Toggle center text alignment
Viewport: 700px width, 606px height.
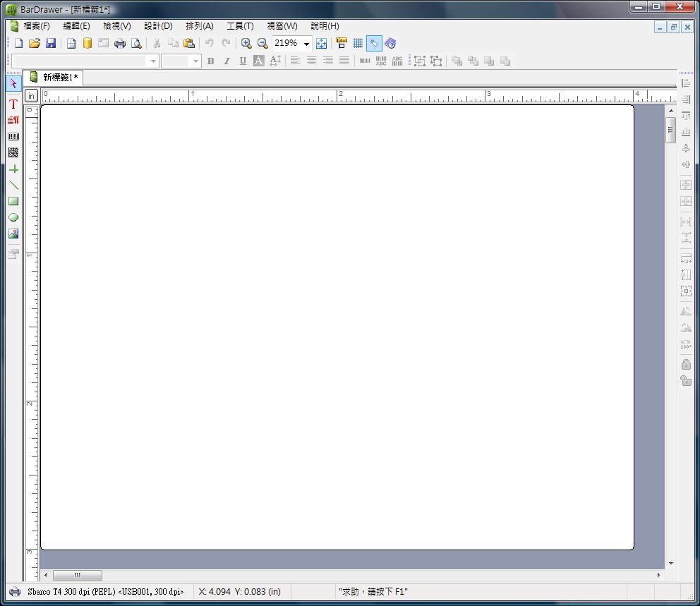312,61
